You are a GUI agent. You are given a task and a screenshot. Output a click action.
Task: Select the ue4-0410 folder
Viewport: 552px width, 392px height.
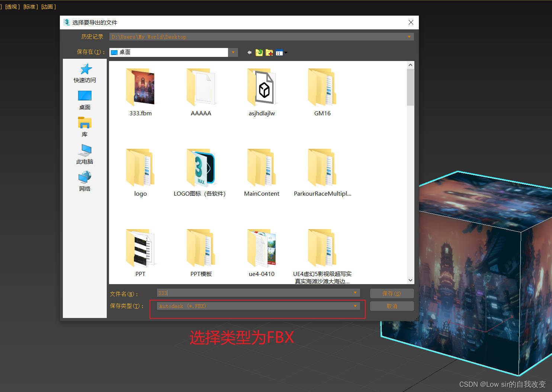click(x=261, y=253)
